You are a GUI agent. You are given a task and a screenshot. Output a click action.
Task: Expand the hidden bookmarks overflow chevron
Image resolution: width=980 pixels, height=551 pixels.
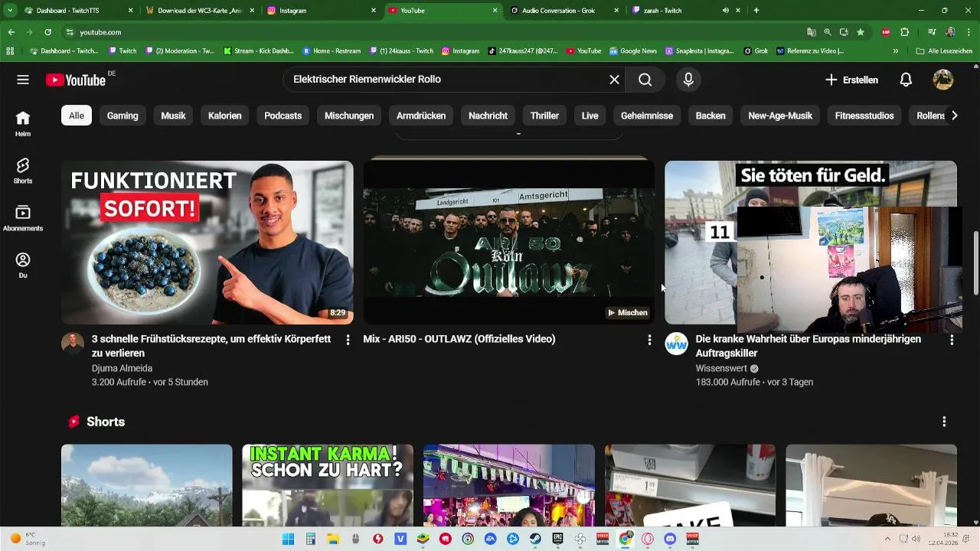[x=895, y=51]
